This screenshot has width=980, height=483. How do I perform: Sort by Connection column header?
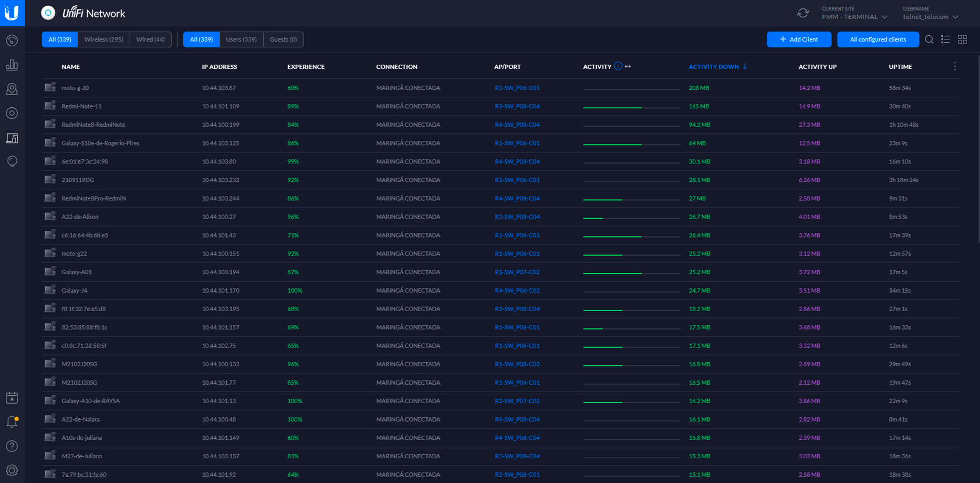397,67
